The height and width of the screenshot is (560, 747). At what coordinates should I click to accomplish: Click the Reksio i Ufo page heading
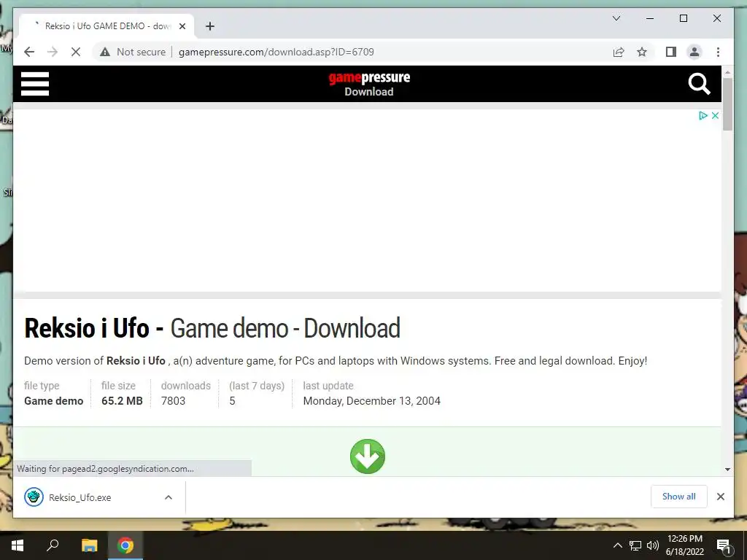[x=212, y=328]
